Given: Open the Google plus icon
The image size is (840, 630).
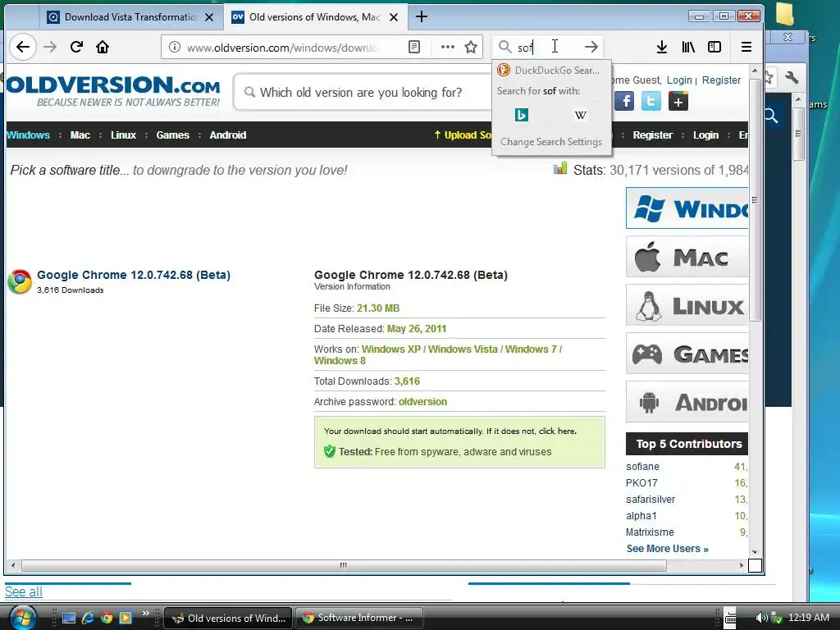Looking at the screenshot, I should click(678, 101).
